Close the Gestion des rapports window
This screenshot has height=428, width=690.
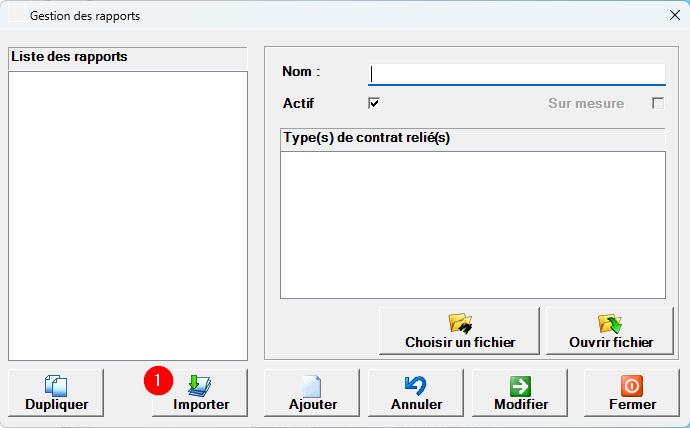(x=673, y=16)
